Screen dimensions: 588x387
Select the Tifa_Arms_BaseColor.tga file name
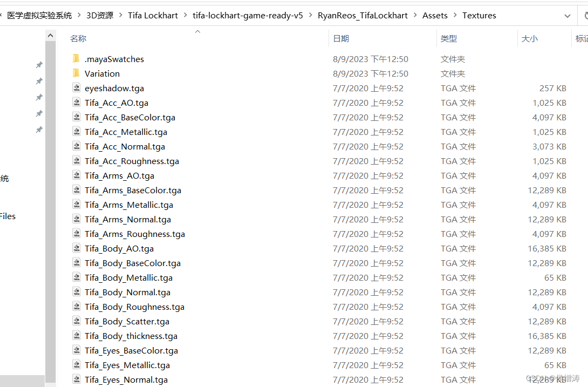click(x=133, y=191)
